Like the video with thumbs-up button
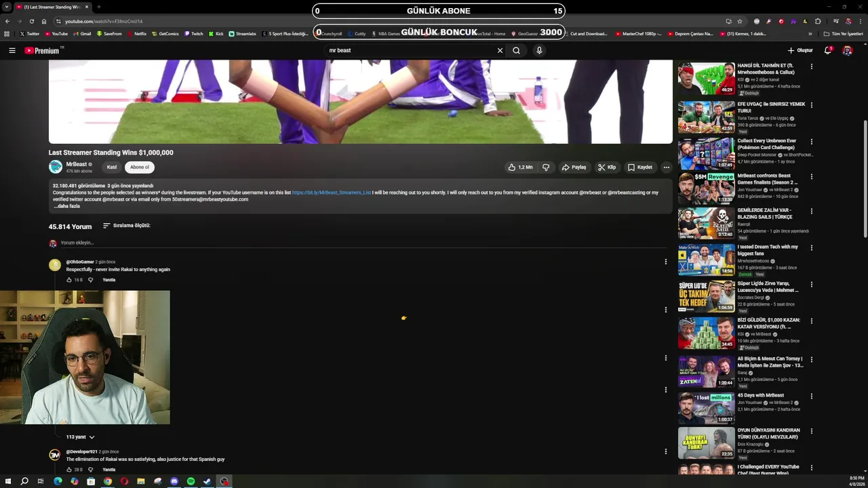This screenshot has height=488, width=868. [x=520, y=167]
